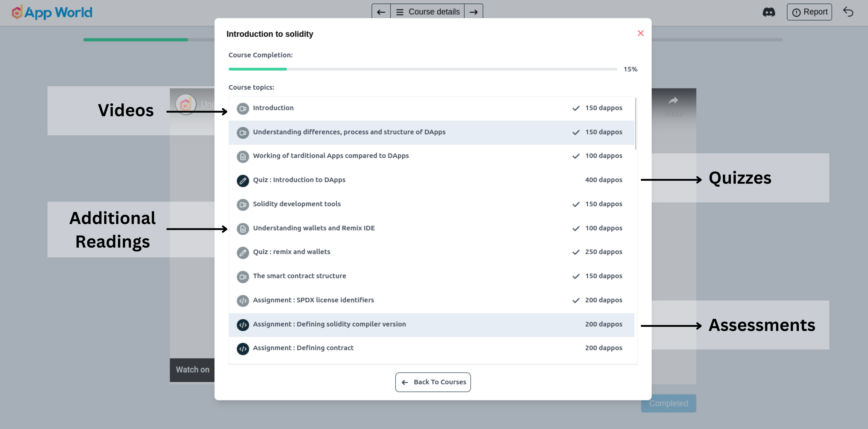Click the Course Completion progress bar
The image size is (868, 429).
click(x=423, y=69)
